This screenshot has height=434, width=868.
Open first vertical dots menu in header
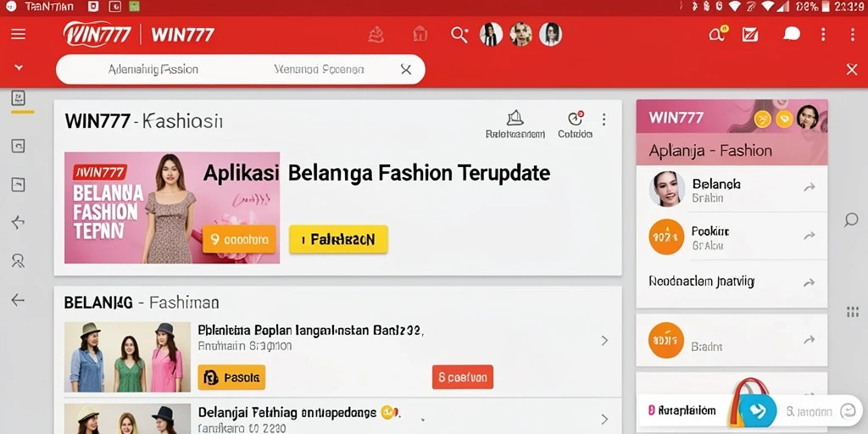(823, 34)
